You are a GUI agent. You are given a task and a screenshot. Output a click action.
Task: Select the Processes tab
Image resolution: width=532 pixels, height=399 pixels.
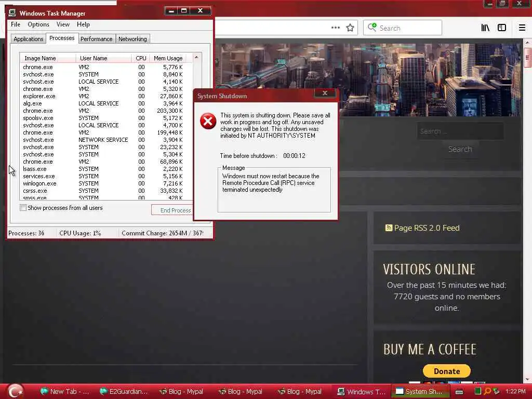[62, 38]
